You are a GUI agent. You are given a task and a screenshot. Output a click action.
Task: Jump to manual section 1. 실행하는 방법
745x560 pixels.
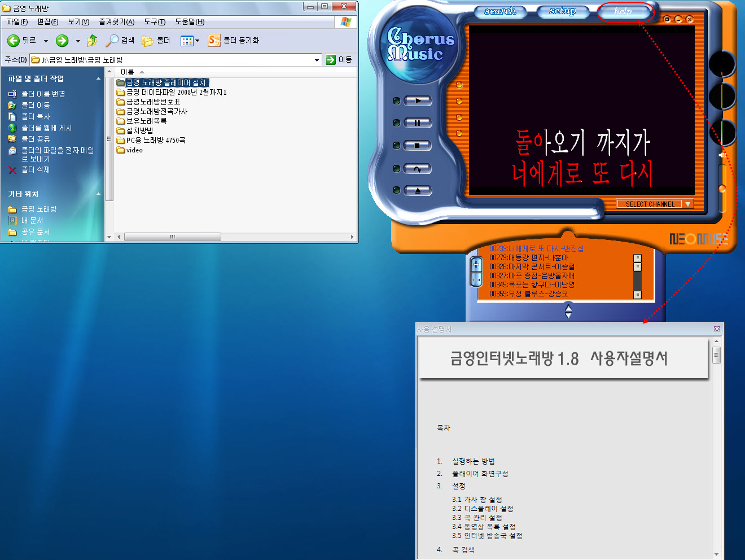[x=466, y=461]
